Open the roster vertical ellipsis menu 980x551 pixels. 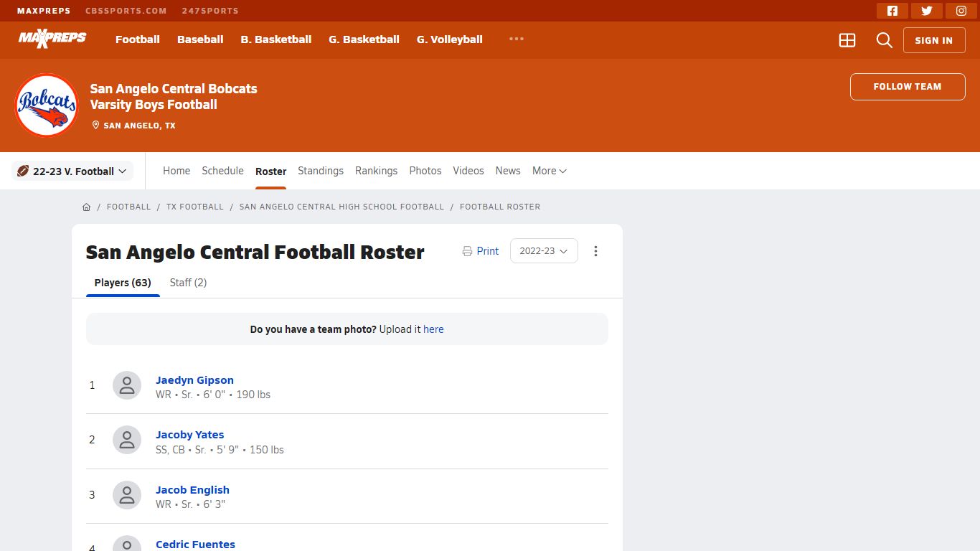(595, 251)
